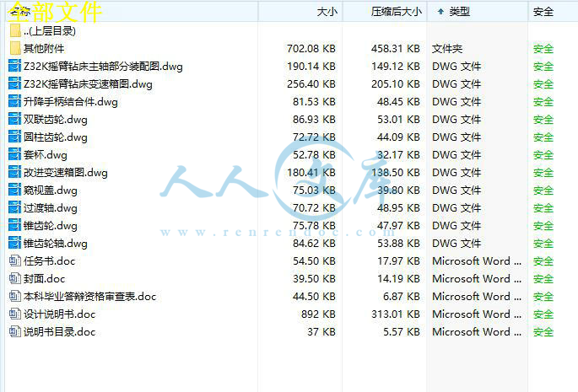Click green 安全 status in 锥齿轮轴.dwg row
Viewport: 578px width, 392px height.
coord(543,243)
